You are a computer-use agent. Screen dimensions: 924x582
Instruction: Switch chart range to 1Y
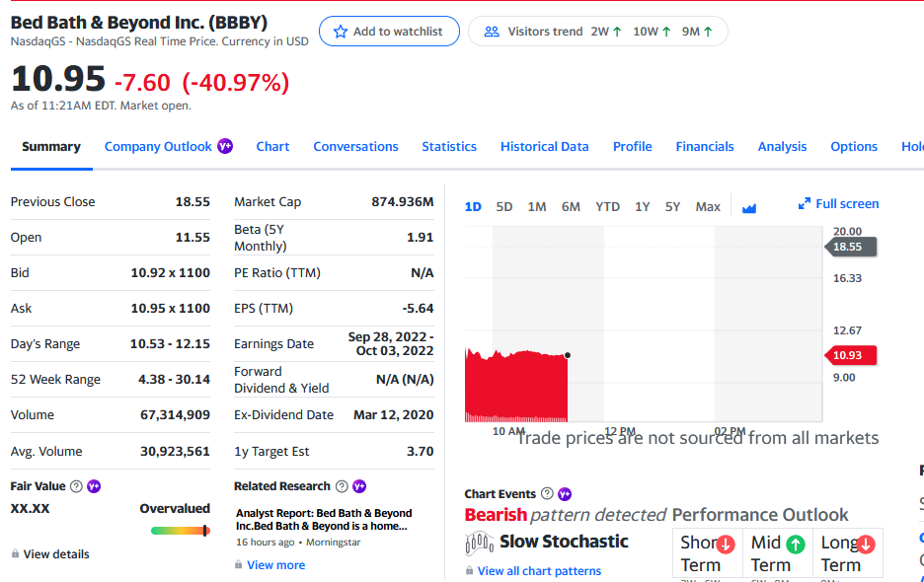pos(643,207)
